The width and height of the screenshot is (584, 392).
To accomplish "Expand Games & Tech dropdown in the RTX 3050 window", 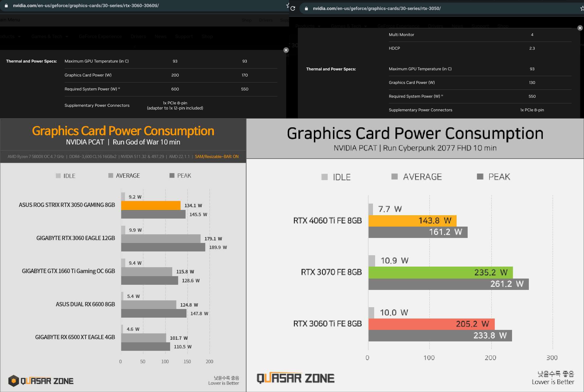I will pyautogui.click(x=349, y=26).
